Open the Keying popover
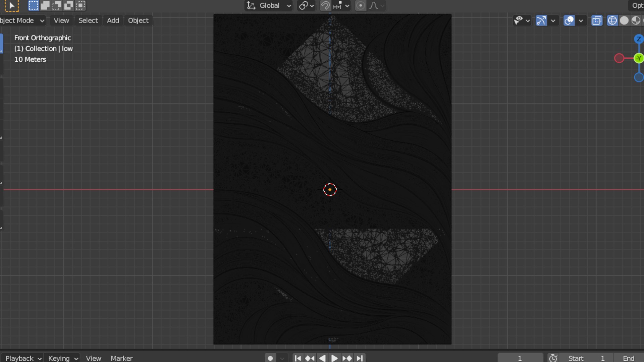644x362 pixels. (63, 358)
